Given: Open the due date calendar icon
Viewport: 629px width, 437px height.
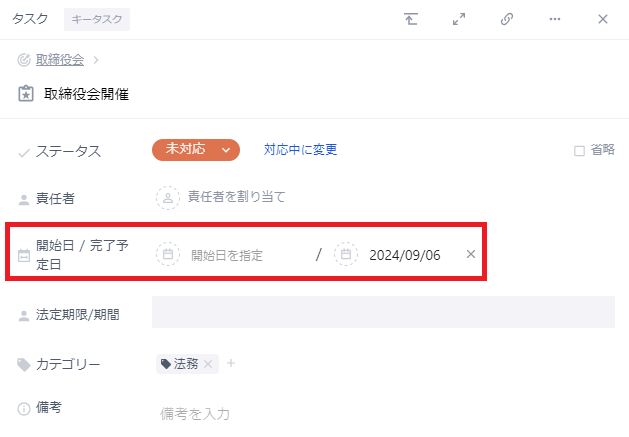Looking at the screenshot, I should click(346, 254).
